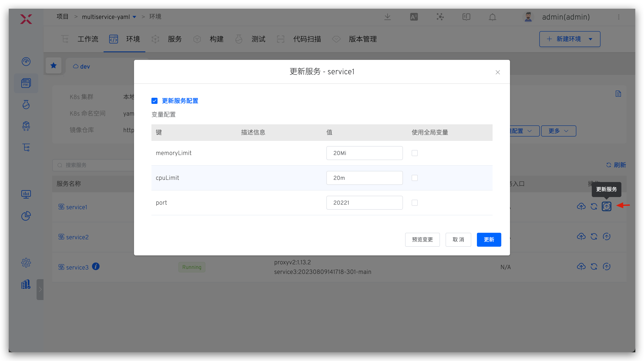Click service2 restart refresh icon

[x=594, y=236]
